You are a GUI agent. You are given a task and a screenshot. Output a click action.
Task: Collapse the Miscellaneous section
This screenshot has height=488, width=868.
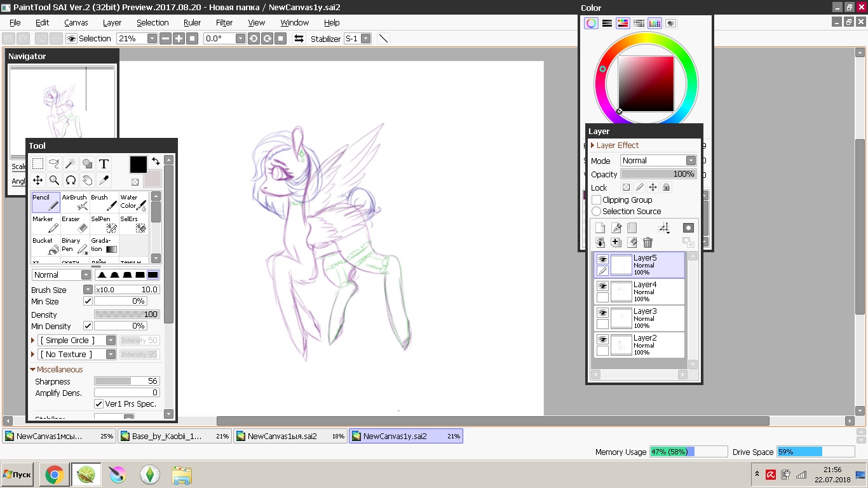point(32,370)
